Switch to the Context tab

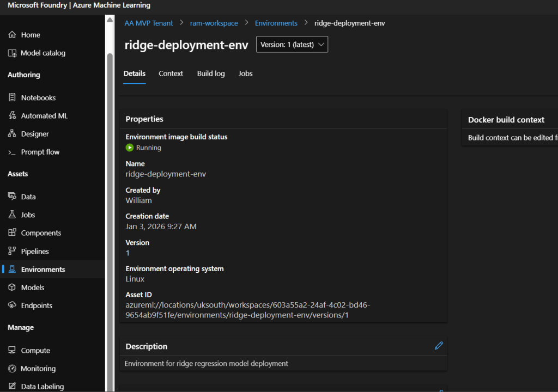[171, 73]
